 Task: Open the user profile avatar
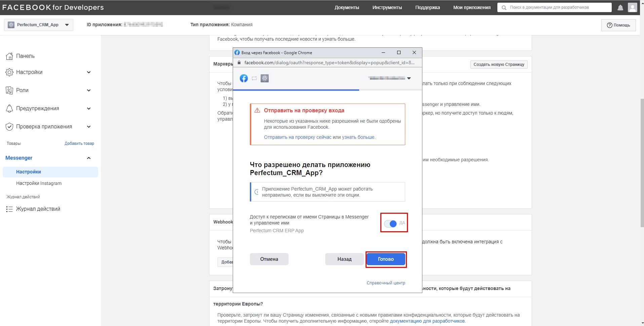tap(632, 7)
